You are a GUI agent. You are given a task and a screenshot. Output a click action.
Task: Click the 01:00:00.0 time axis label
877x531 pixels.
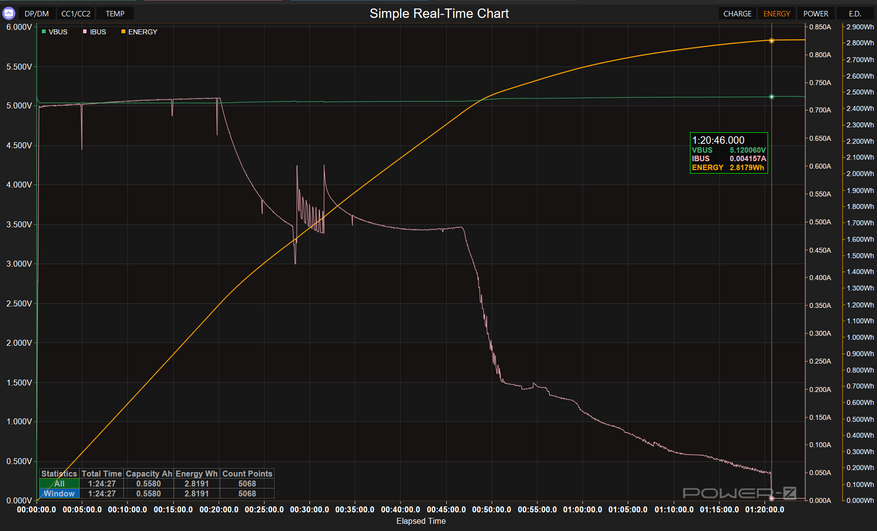(x=583, y=510)
